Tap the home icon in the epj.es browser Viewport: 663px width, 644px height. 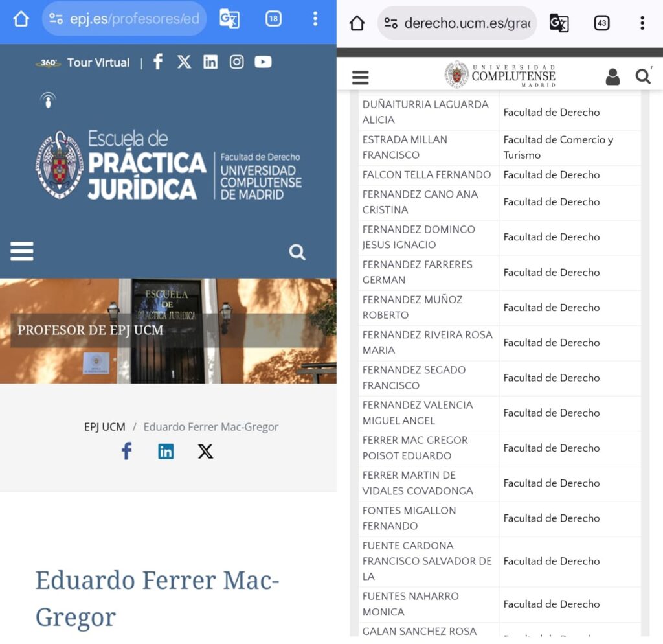click(x=21, y=19)
